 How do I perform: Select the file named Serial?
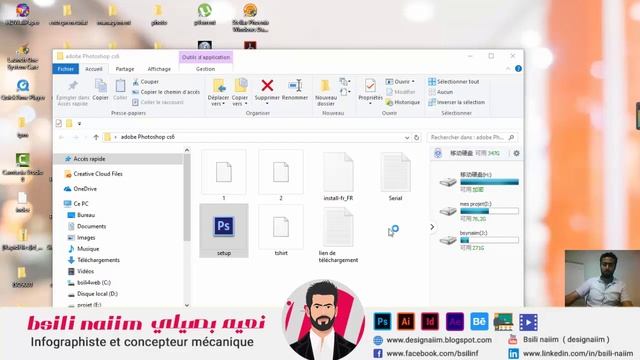(x=395, y=176)
